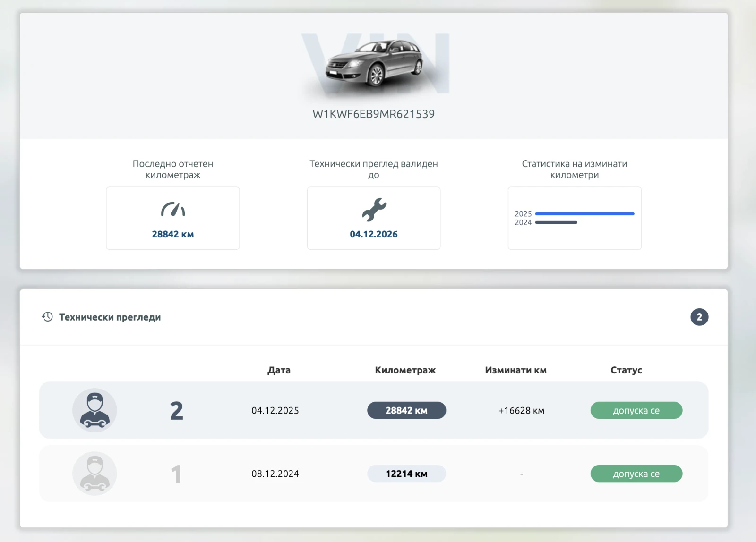Click the date 04.12.2025

(x=275, y=410)
